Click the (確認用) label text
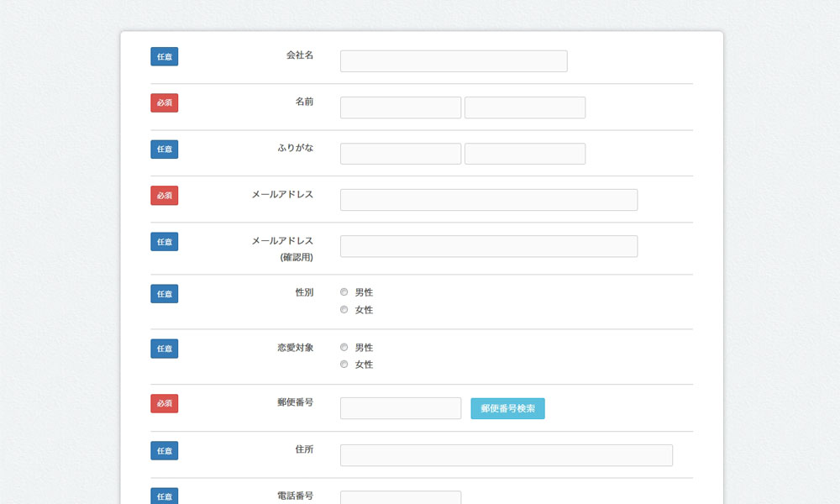The image size is (840, 504). point(297,258)
